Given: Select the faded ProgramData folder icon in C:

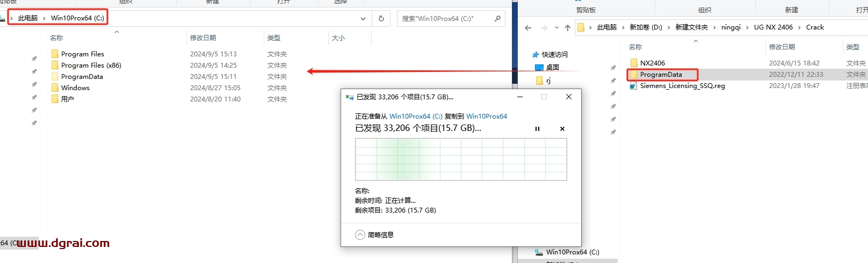Looking at the screenshot, I should tap(55, 76).
